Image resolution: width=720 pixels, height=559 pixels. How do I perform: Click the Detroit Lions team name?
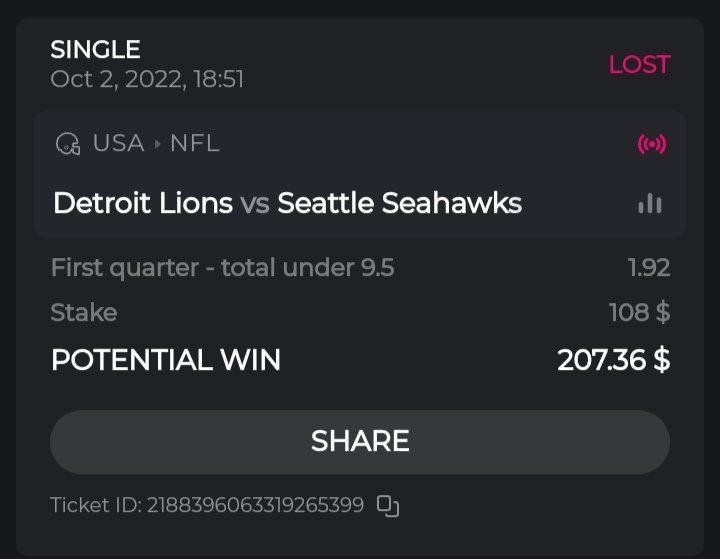(142, 203)
